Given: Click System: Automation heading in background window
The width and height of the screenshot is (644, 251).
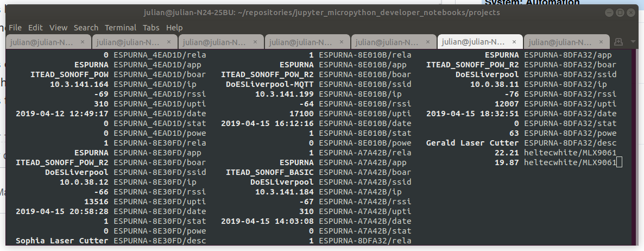Looking at the screenshot, I should click(532, 3).
